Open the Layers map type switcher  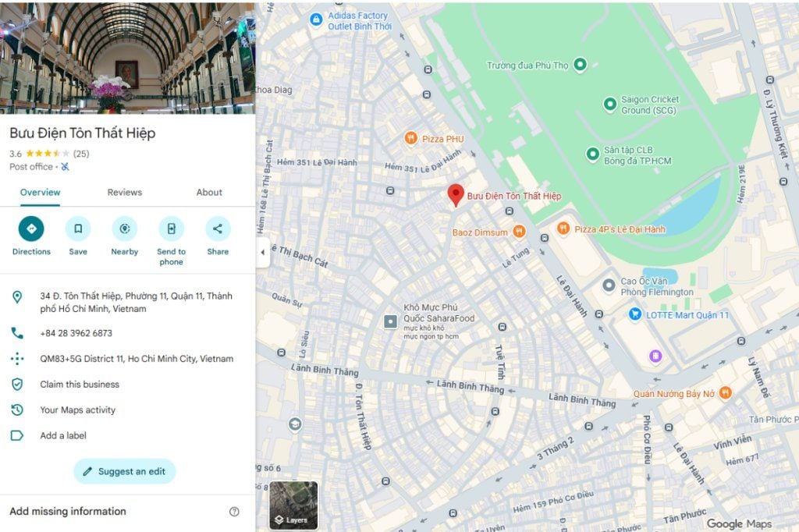[293, 505]
